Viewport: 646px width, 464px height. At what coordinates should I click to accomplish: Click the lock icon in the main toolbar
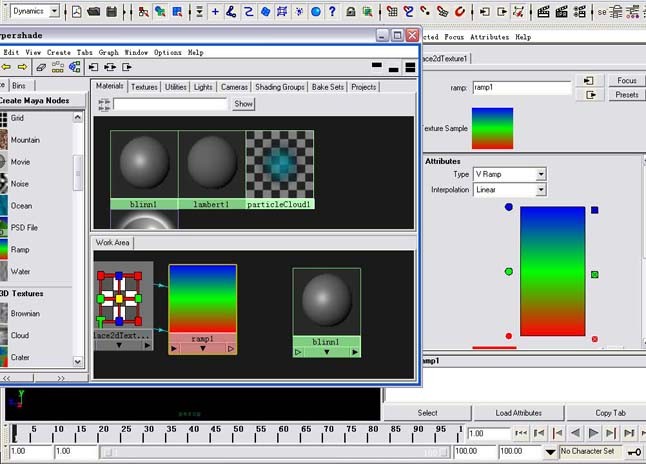point(351,12)
